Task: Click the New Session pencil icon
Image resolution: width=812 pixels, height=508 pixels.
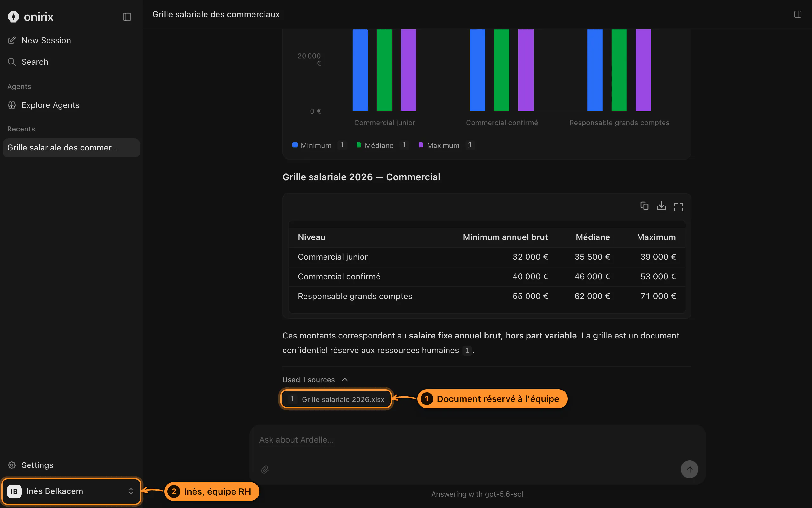Action: tap(12, 40)
